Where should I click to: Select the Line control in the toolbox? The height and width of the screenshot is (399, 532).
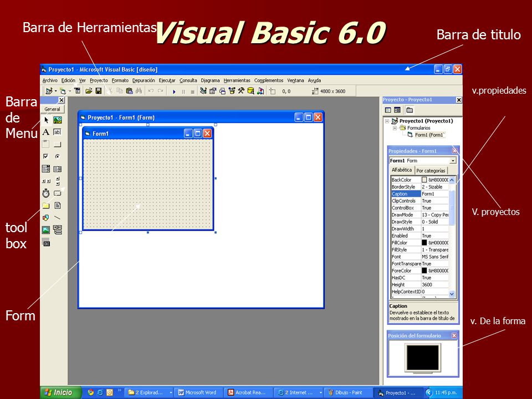58,217
